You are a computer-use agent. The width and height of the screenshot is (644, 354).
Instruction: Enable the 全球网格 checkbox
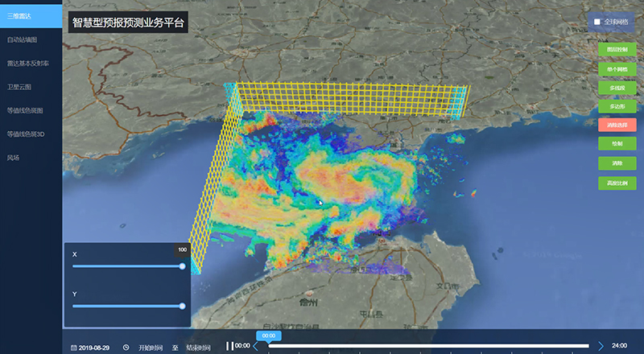[597, 22]
